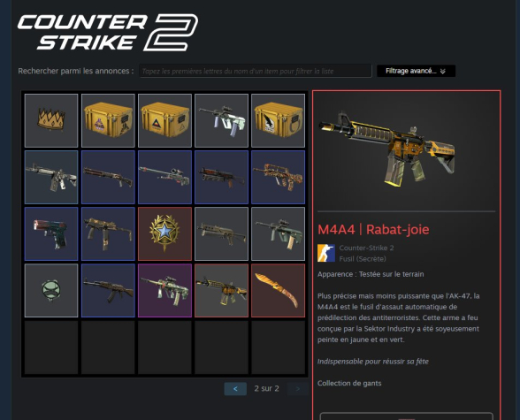Select the sniper rifle in second row

pos(164,177)
